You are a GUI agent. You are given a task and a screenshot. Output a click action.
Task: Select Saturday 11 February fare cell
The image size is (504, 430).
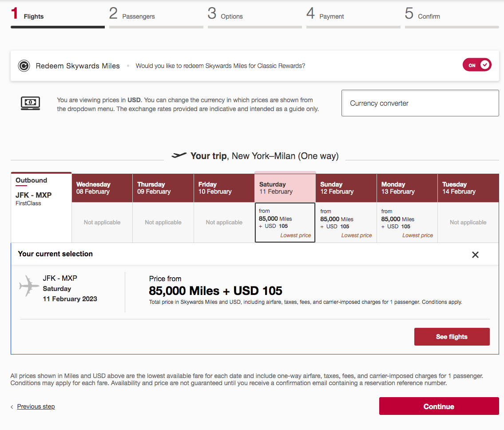pyautogui.click(x=285, y=223)
